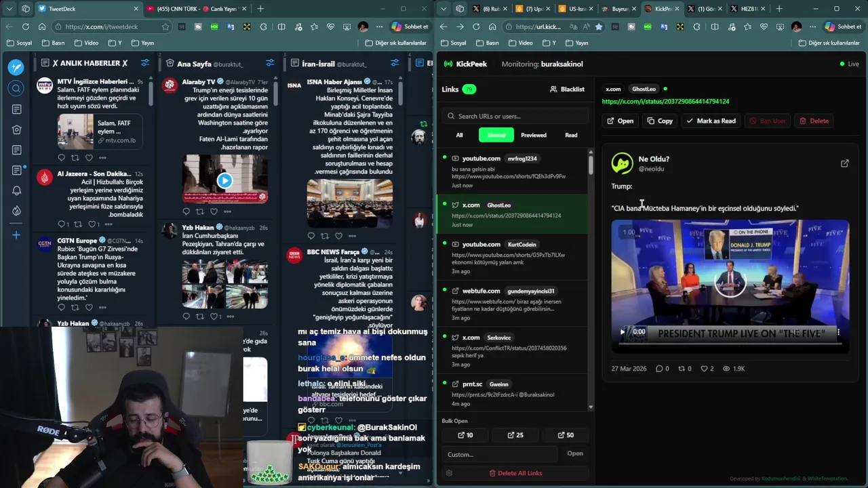Select the All links filter
This screenshot has height=488, width=868.
click(x=459, y=135)
